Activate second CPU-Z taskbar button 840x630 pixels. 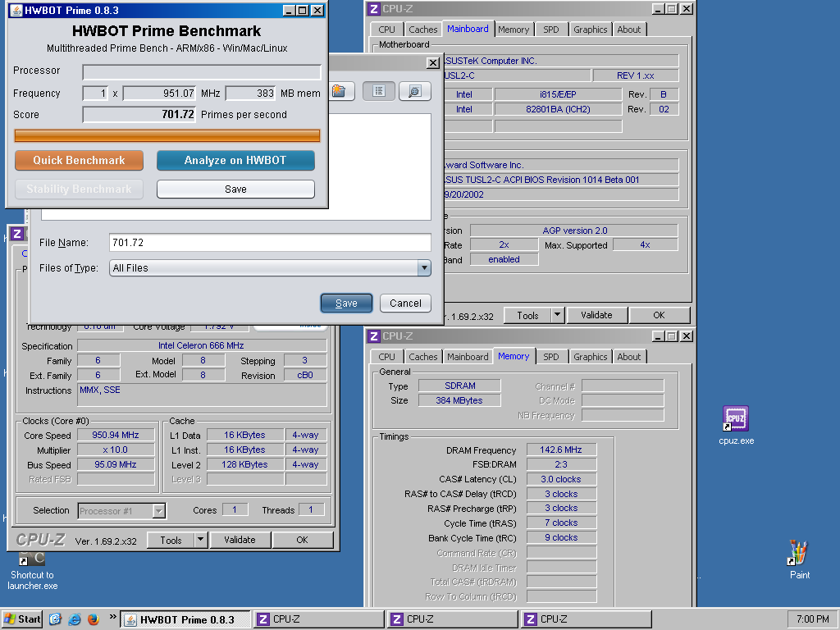(x=452, y=620)
